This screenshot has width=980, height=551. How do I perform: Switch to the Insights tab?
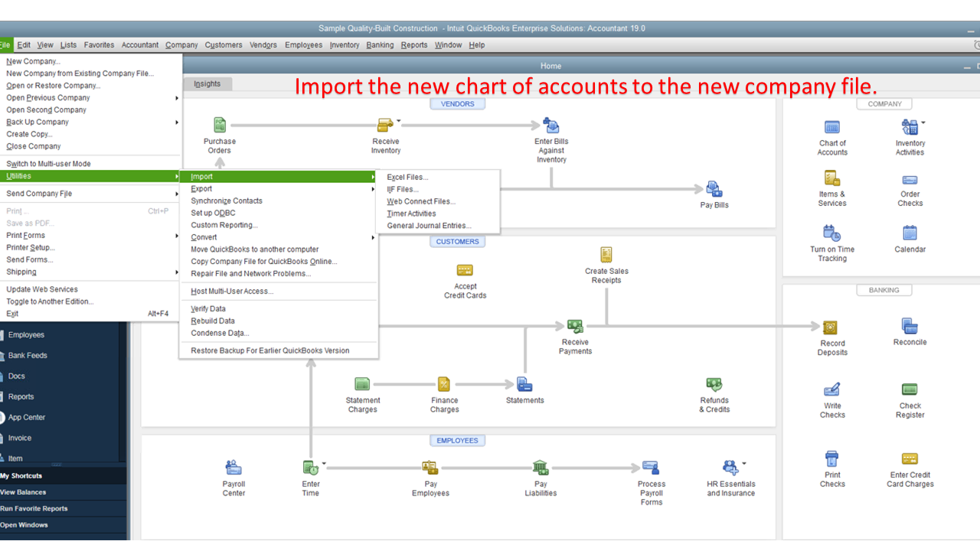[207, 84]
